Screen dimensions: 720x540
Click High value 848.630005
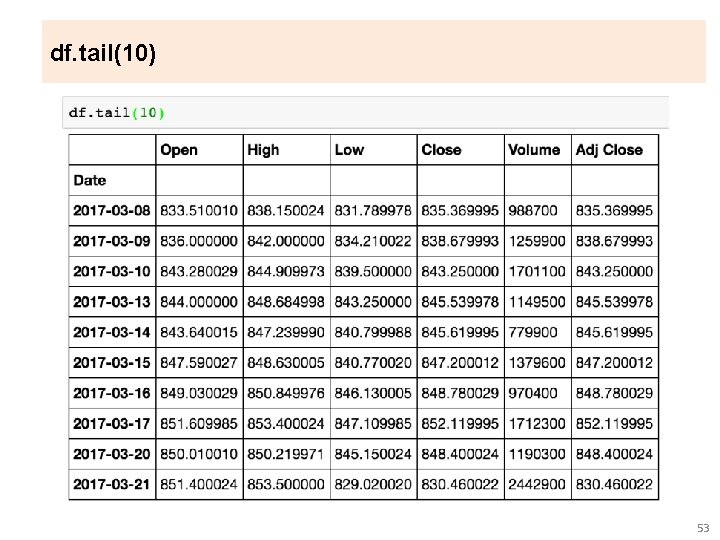pos(286,363)
